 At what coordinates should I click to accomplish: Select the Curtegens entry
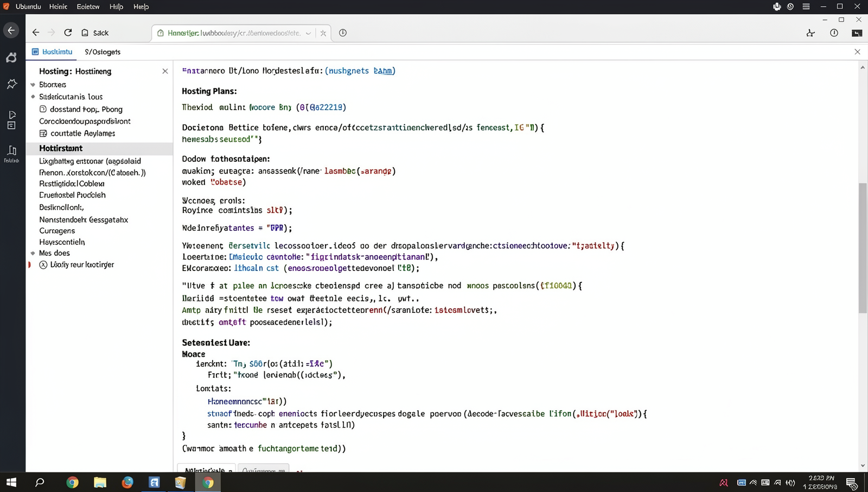(x=57, y=231)
